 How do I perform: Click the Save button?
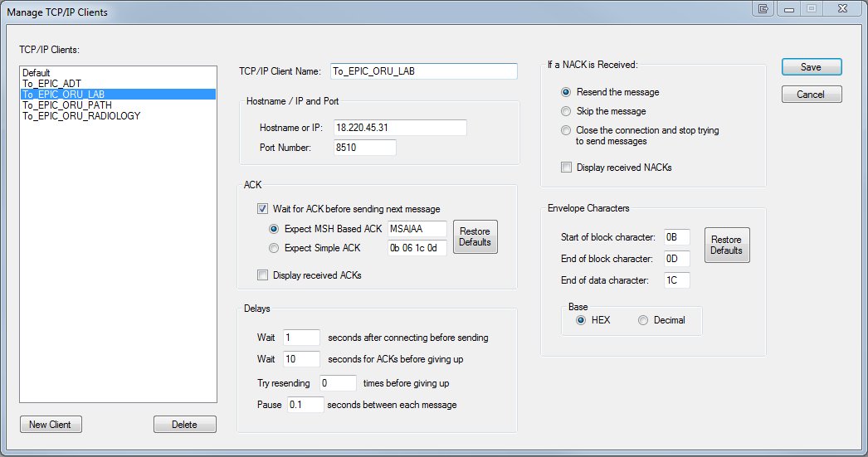812,67
